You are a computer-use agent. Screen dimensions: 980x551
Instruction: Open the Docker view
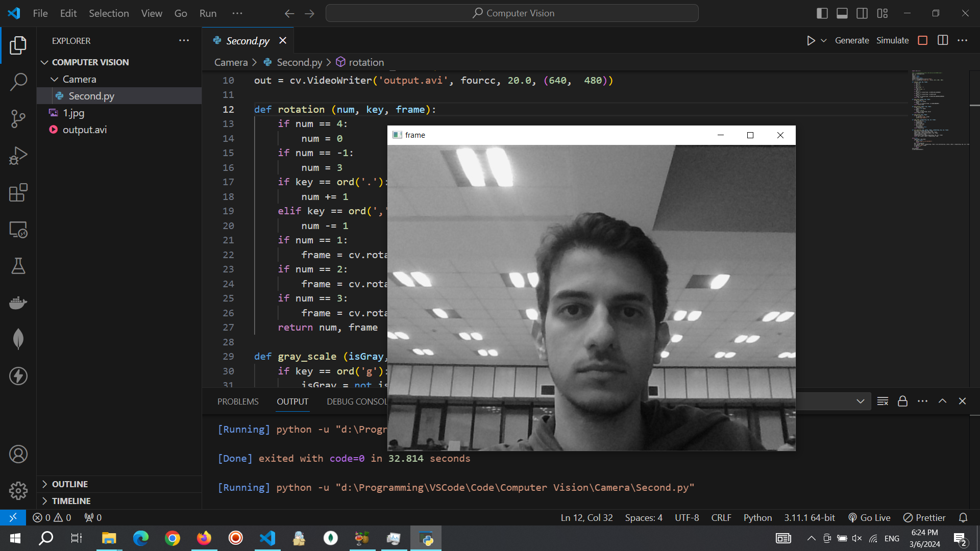tap(18, 303)
